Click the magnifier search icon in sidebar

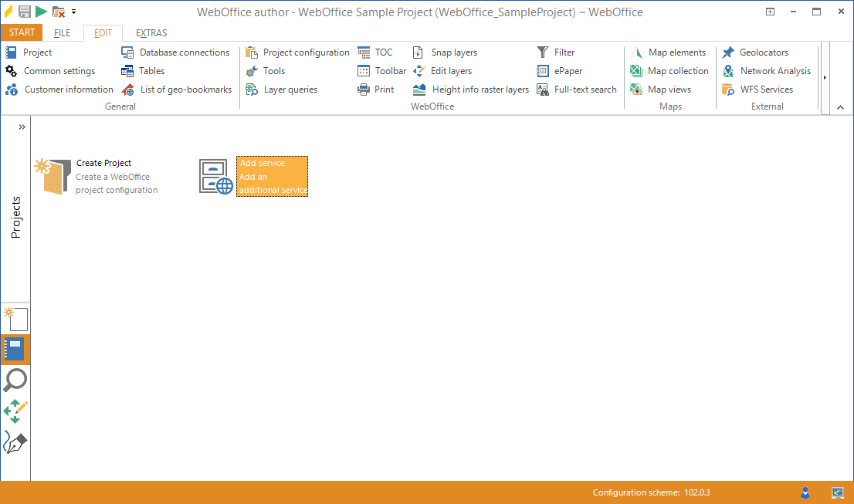click(x=15, y=380)
